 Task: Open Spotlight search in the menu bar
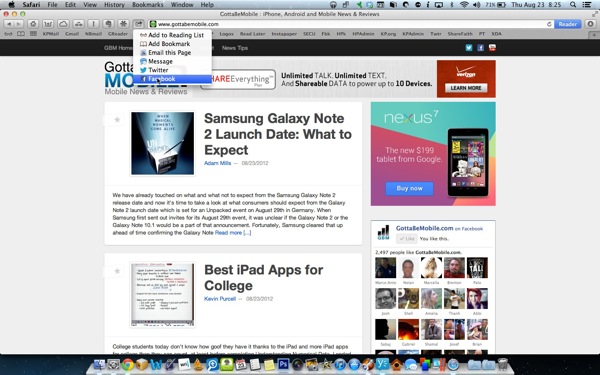(x=573, y=5)
